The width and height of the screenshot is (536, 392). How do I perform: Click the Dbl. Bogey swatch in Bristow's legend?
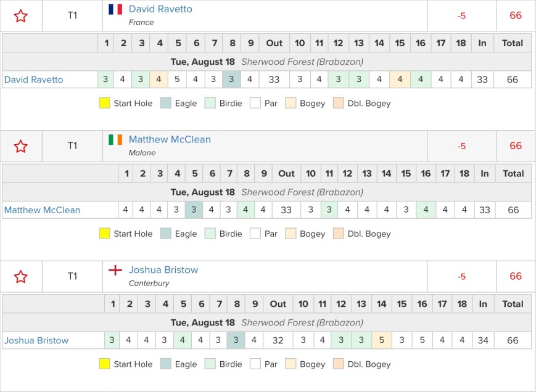(339, 364)
